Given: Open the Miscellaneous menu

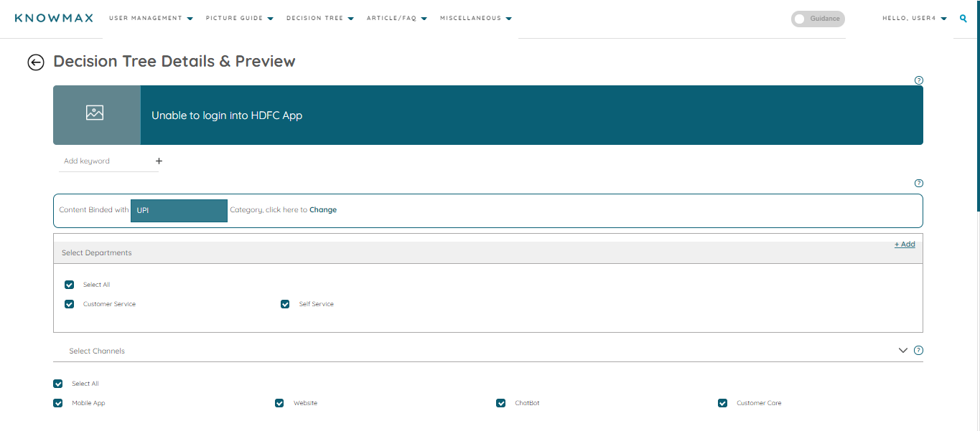Looking at the screenshot, I should [x=476, y=19].
